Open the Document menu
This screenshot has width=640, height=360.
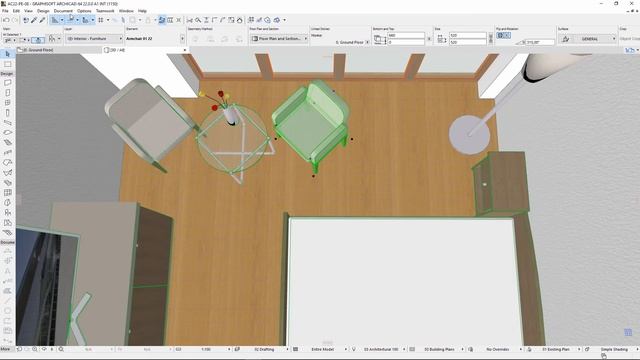tap(63, 11)
